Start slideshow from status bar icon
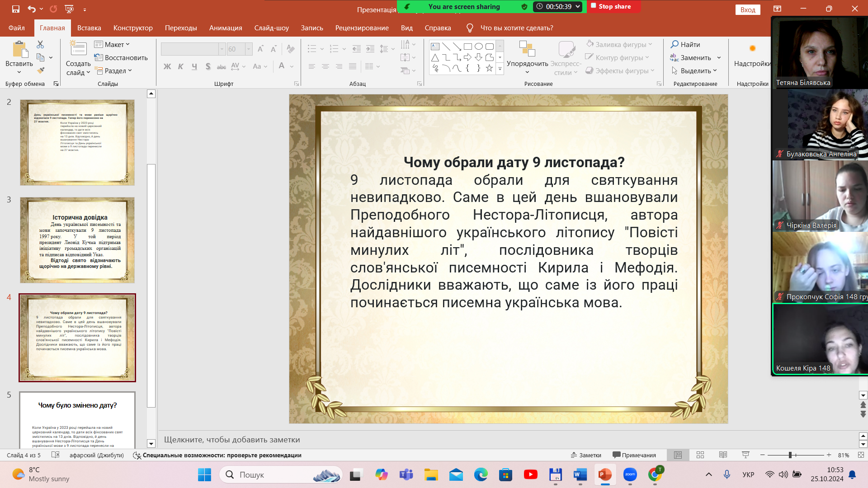This screenshot has height=488, width=868. (x=745, y=455)
